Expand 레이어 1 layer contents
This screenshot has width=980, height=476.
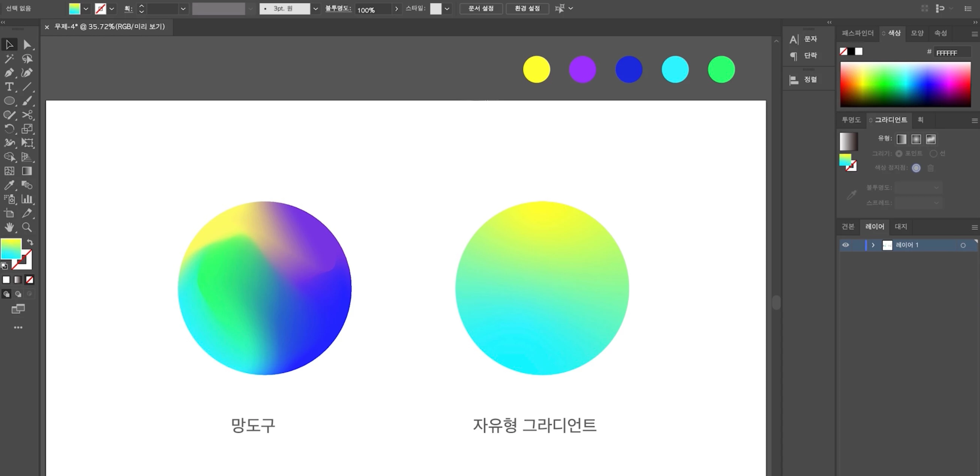(873, 245)
